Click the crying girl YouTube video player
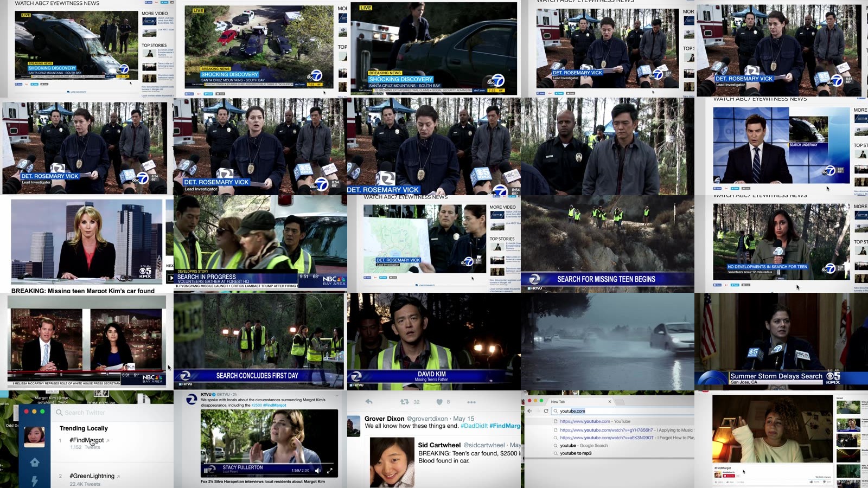Image resolution: width=868 pixels, height=488 pixels. pyautogui.click(x=773, y=428)
